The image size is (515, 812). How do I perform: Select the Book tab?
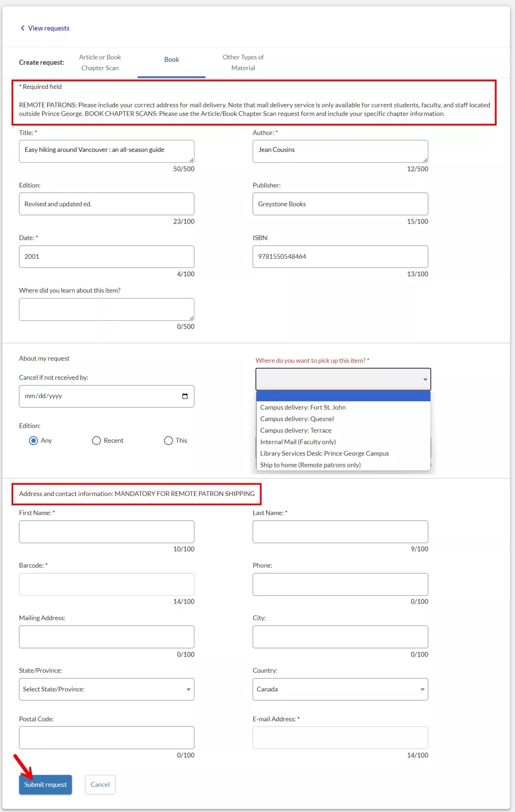click(171, 60)
